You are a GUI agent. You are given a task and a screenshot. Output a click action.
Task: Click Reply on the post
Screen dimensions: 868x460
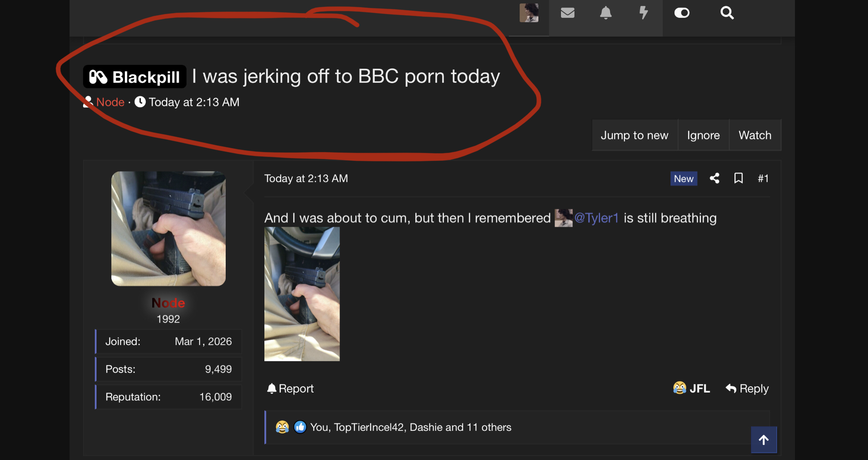747,389
